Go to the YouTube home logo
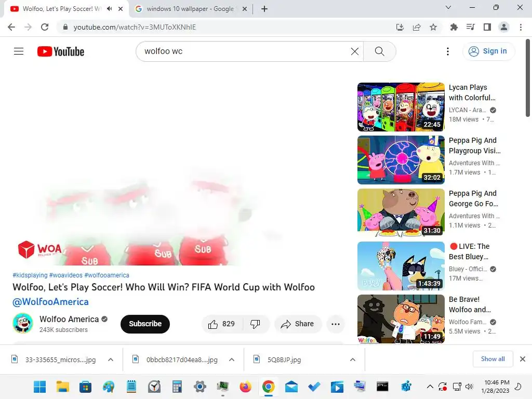This screenshot has height=399, width=532. coord(61,51)
